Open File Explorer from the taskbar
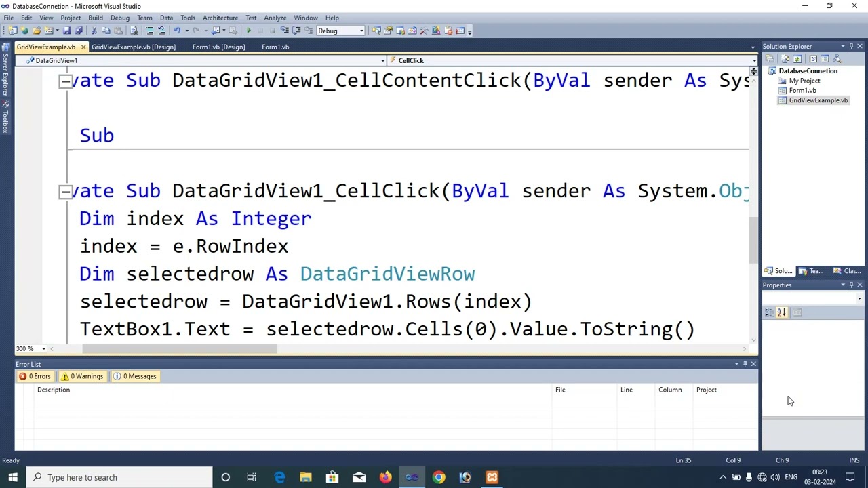868x488 pixels. pyautogui.click(x=305, y=477)
